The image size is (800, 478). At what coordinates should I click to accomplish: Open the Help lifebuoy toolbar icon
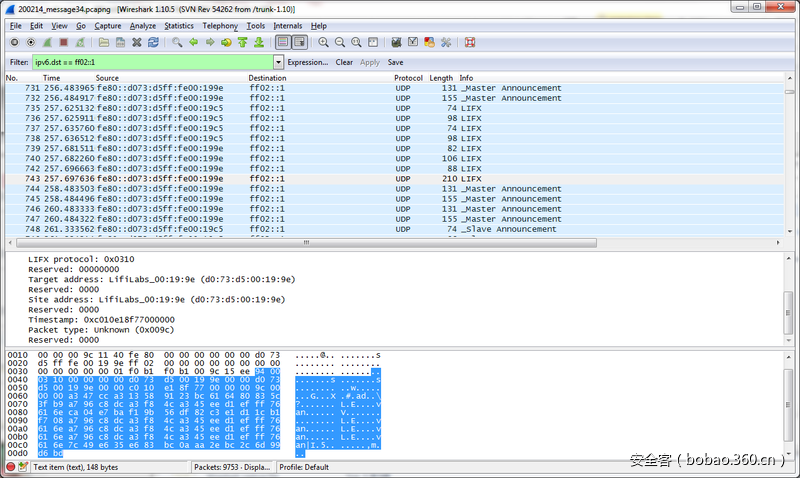[470, 43]
